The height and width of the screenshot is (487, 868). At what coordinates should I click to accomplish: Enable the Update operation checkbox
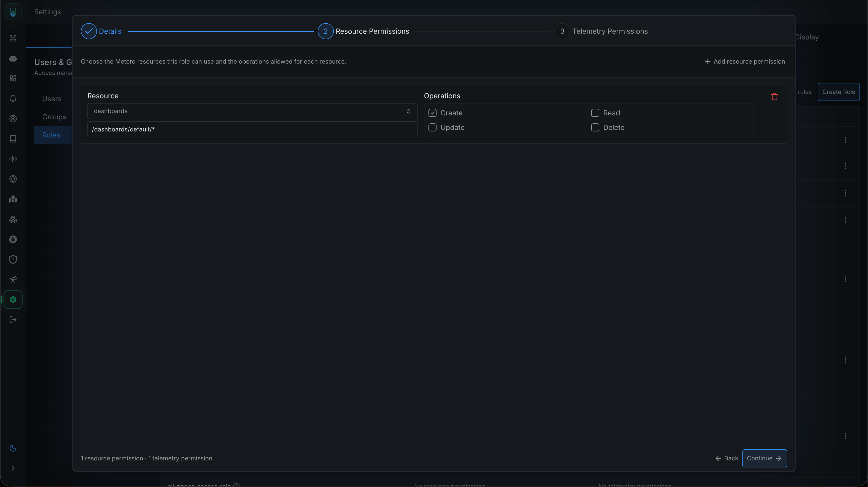pos(432,127)
